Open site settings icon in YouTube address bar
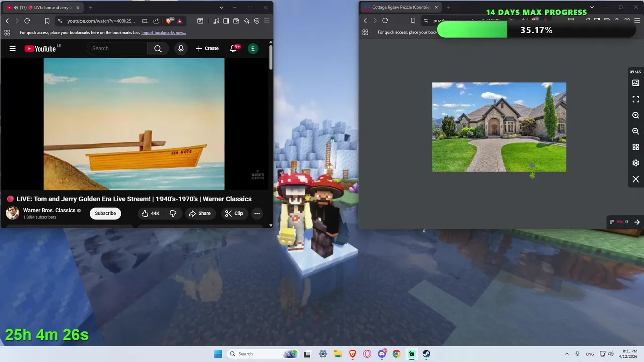Image resolution: width=644 pixels, height=362 pixels. [x=60, y=21]
